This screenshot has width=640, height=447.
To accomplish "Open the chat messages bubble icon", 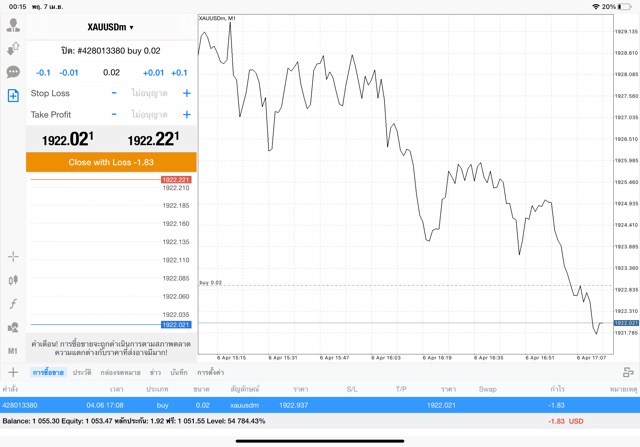I will point(13,72).
